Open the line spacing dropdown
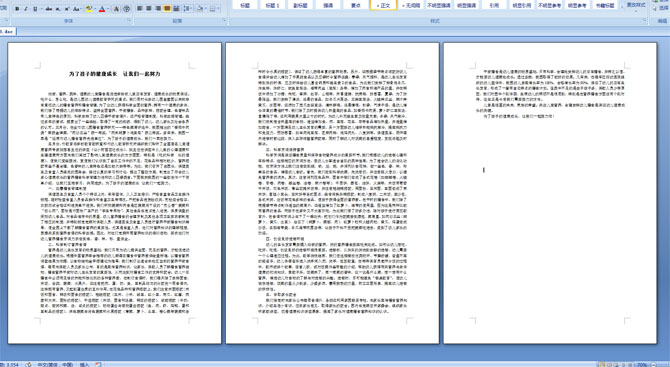Image resolution: width=670 pixels, height=367 pixels. coord(188,8)
